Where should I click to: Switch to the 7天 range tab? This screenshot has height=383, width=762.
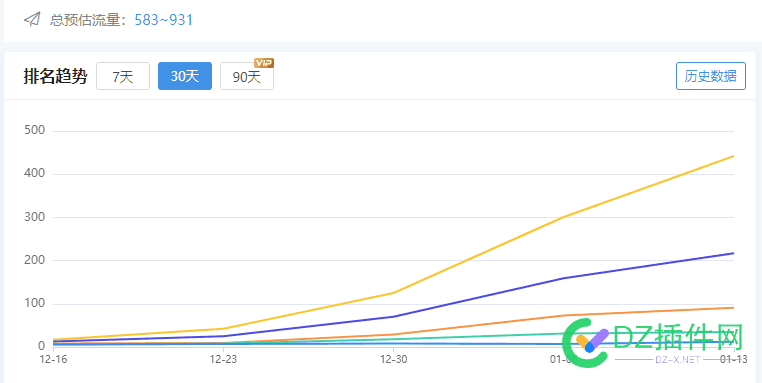(x=123, y=76)
